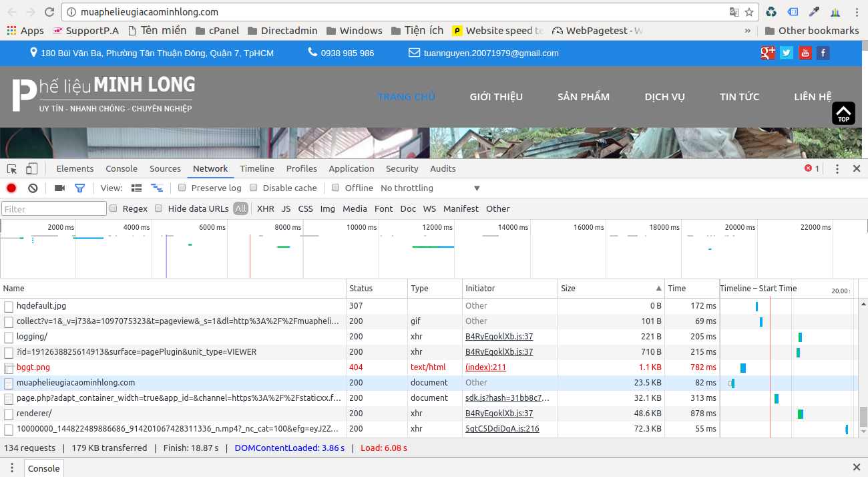Open the cPanel bookmark folder
Screen dimensions: 868x477
click(217, 31)
